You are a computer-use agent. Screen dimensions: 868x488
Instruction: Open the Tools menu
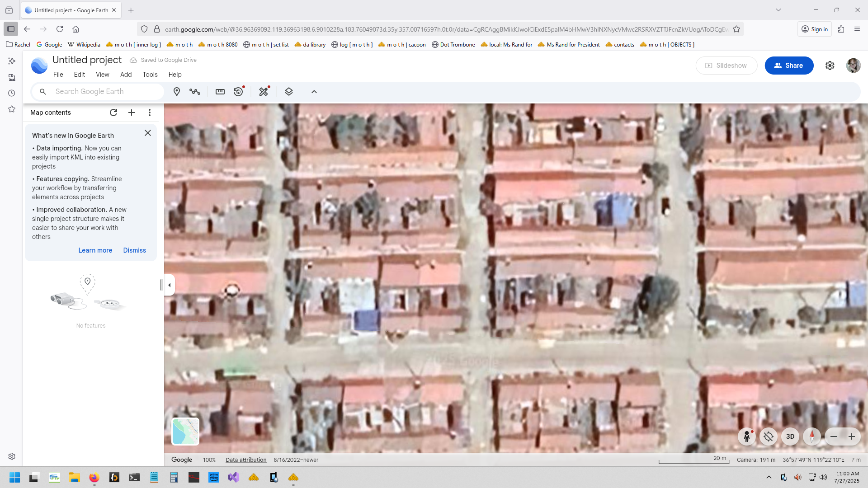[x=150, y=75]
